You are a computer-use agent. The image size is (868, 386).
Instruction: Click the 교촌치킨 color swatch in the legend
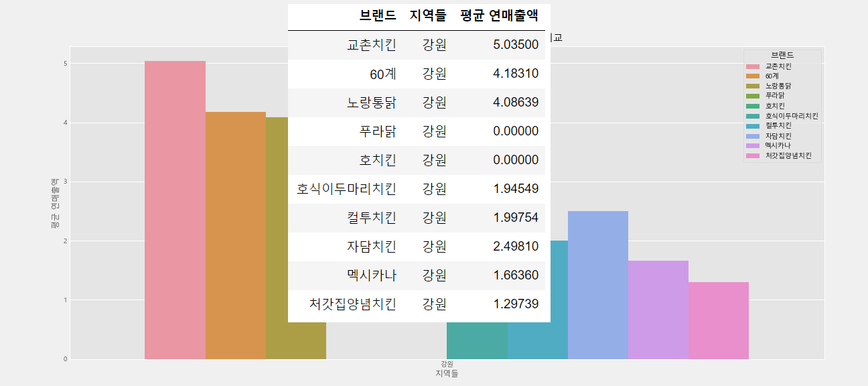click(x=753, y=66)
